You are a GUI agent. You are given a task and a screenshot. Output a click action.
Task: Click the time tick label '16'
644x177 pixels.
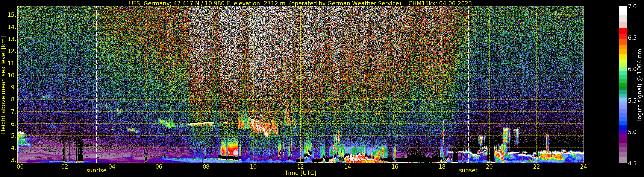coord(395,167)
